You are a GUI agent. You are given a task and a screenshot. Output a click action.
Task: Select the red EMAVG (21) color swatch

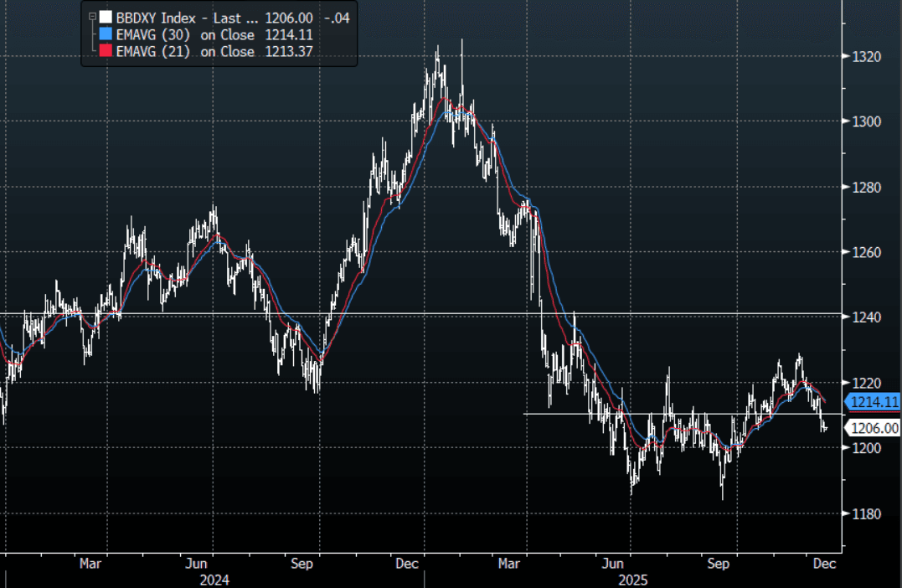pyautogui.click(x=104, y=52)
